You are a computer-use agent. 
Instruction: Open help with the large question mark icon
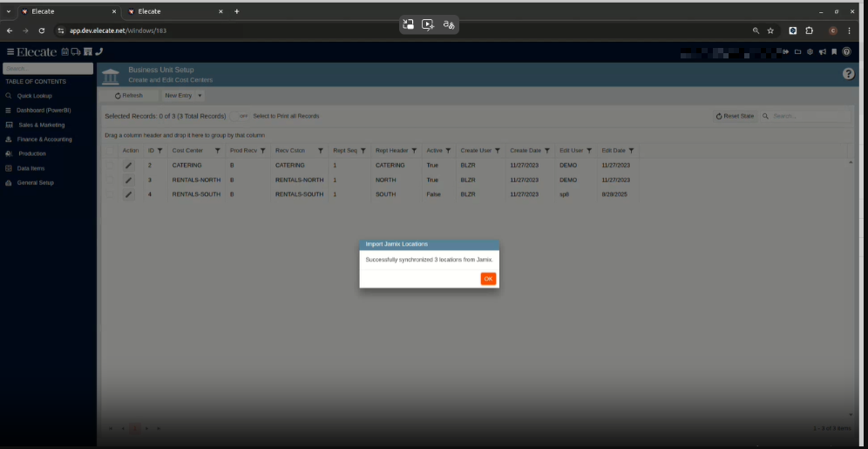(848, 74)
